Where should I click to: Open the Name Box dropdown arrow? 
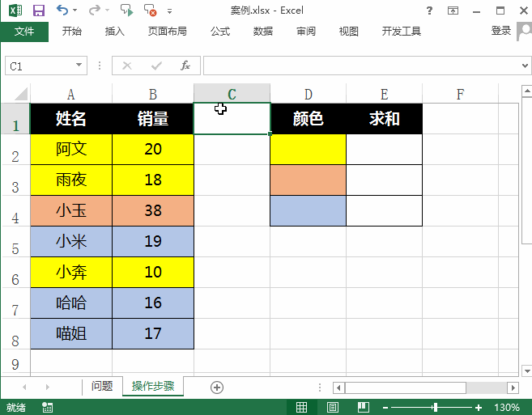pyautogui.click(x=79, y=65)
